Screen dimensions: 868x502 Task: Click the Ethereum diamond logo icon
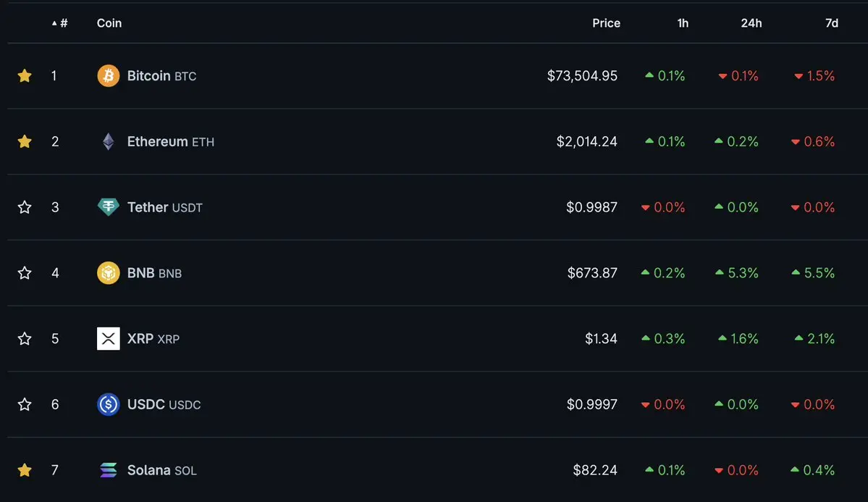109,141
